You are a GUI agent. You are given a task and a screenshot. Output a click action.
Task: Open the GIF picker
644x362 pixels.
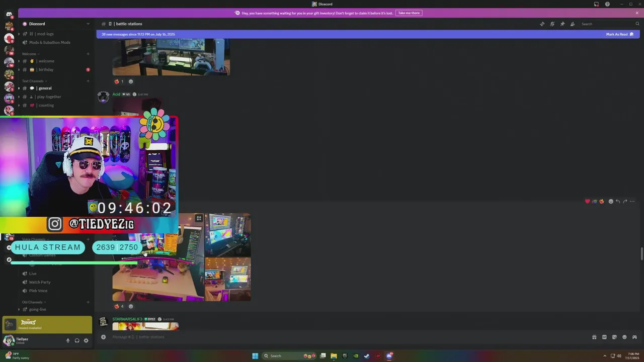tap(604, 337)
